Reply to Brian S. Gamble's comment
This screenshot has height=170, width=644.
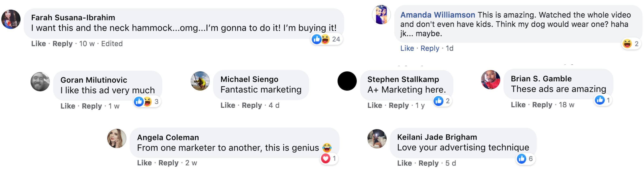tap(542, 105)
